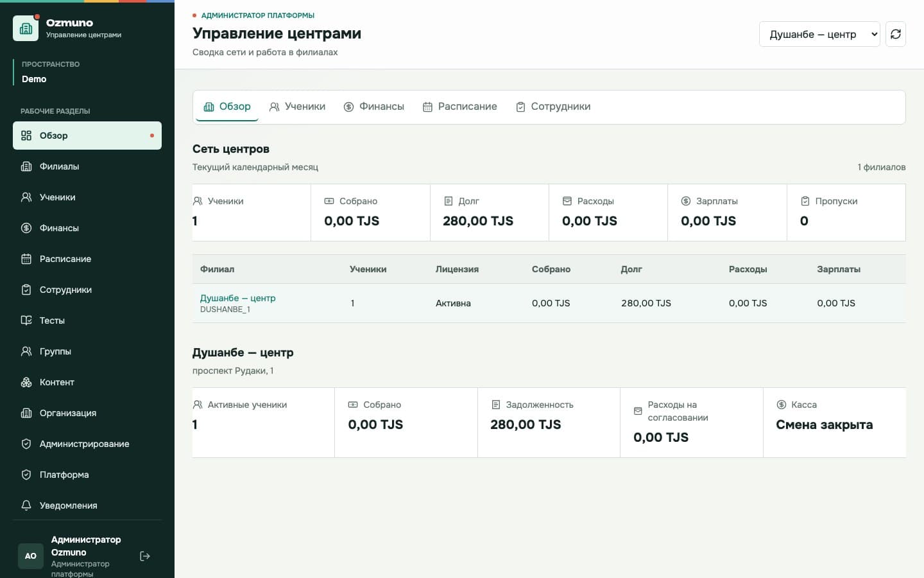Open the Душанбе — центр branch link in table
This screenshot has width=924, height=578.
237,298
